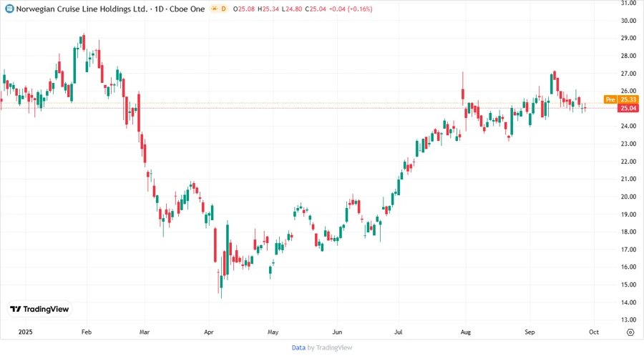
Task: Click the 'Aug' time axis label
Action: pos(465,332)
